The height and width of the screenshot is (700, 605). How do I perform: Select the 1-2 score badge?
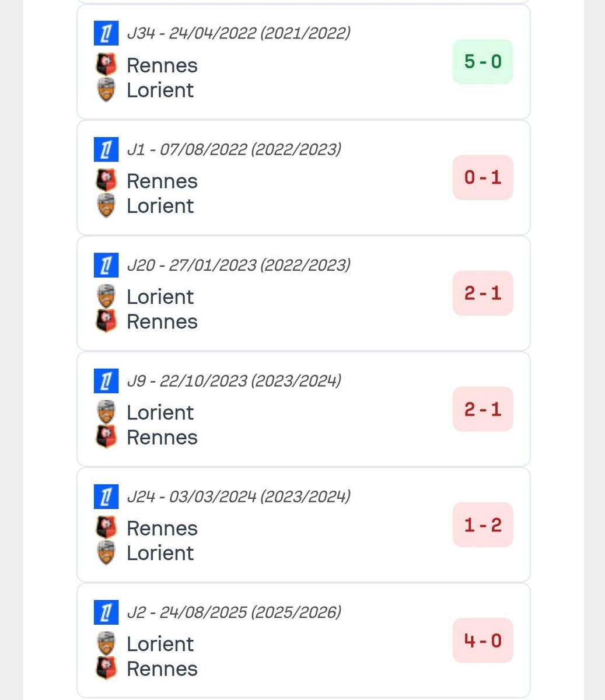(483, 524)
